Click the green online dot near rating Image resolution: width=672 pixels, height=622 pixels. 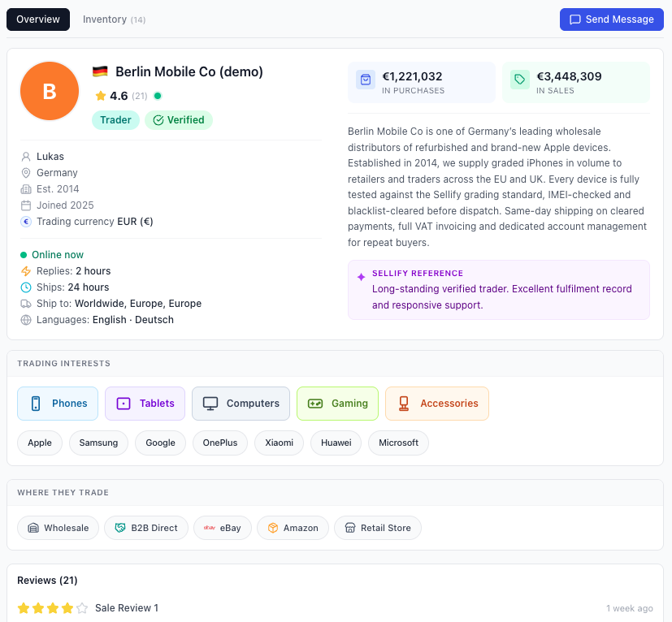[x=158, y=96]
